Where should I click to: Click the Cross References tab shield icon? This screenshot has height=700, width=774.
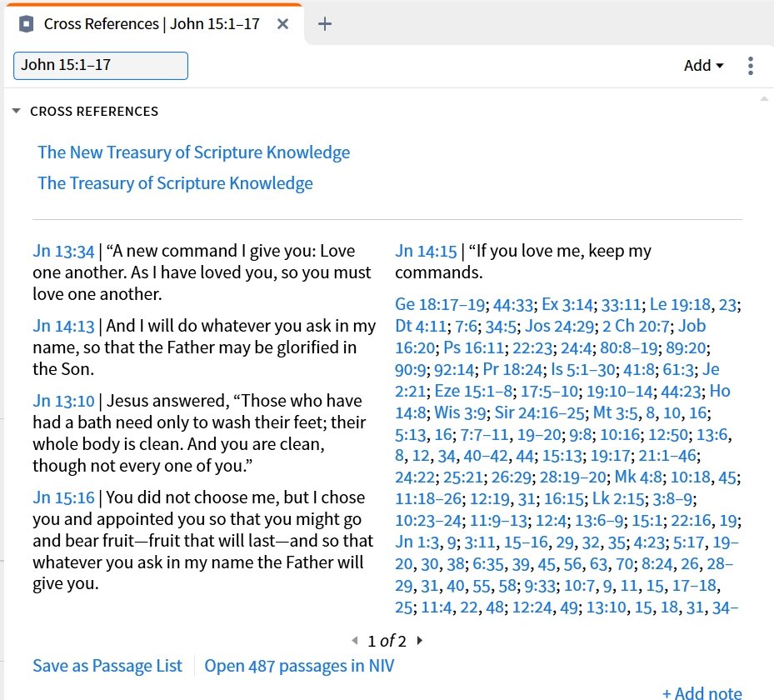pyautogui.click(x=26, y=24)
